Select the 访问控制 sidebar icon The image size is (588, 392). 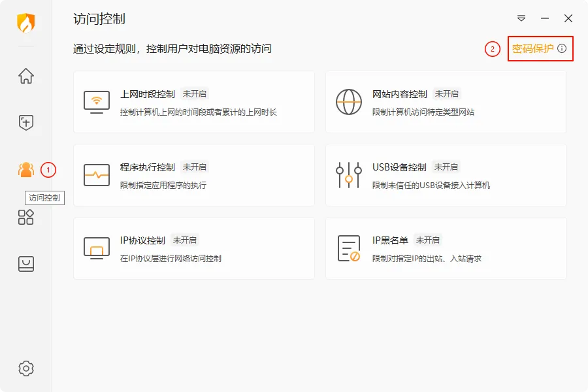pyautogui.click(x=25, y=170)
